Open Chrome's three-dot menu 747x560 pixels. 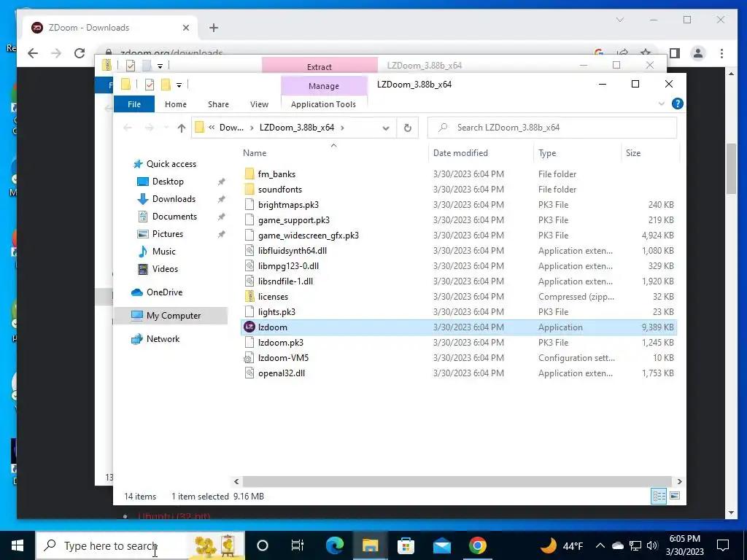721,53
